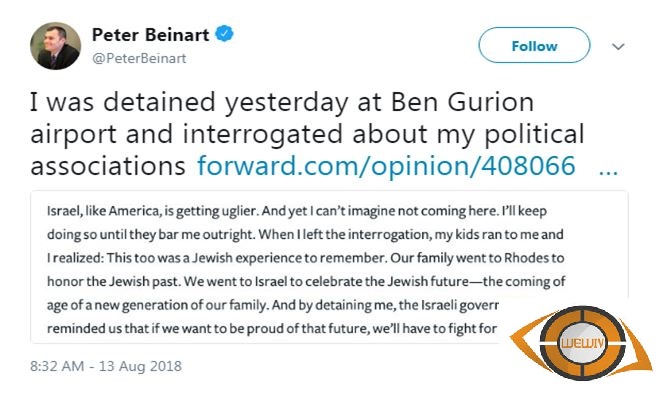Click the Follow button
Screen dimensions: 670x393
pyautogui.click(x=535, y=45)
